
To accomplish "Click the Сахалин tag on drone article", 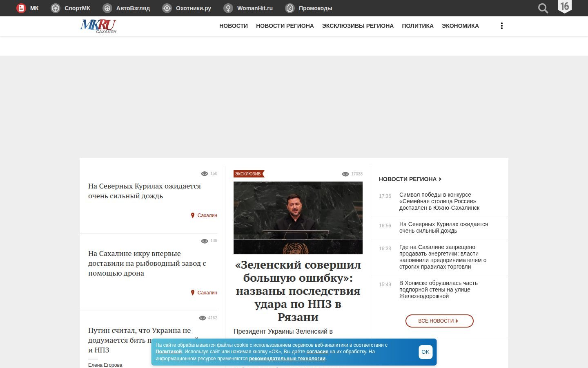I will 207,293.
